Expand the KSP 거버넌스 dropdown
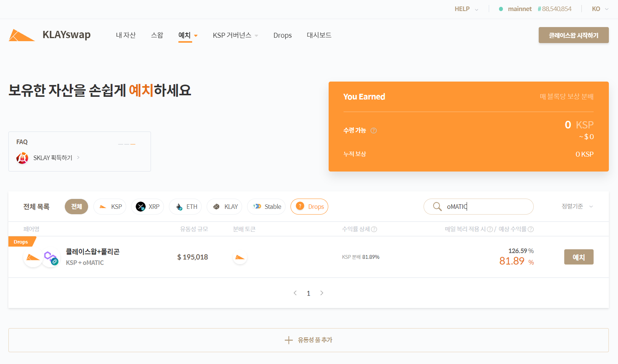The image size is (618, 364). click(x=257, y=35)
